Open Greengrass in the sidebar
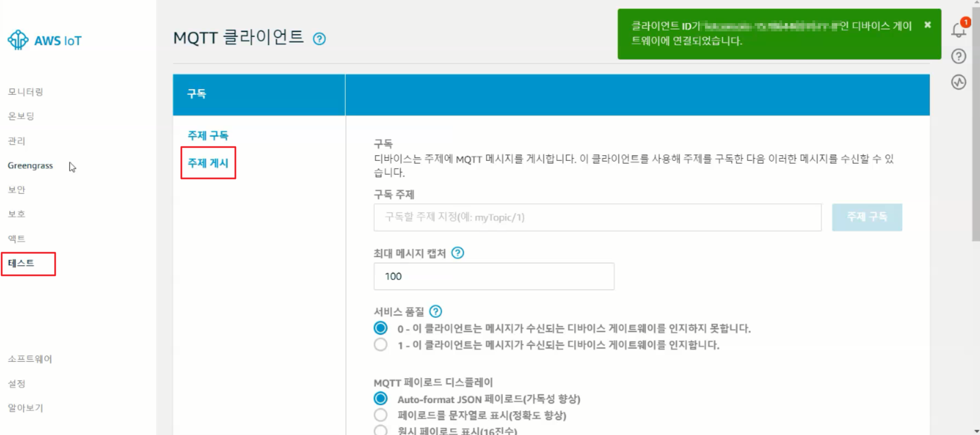 pos(30,165)
